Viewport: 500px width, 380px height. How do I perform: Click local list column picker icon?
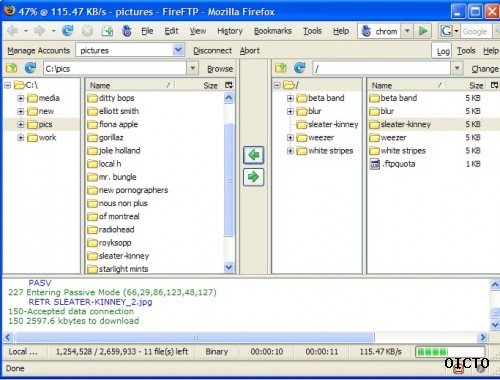click(229, 85)
